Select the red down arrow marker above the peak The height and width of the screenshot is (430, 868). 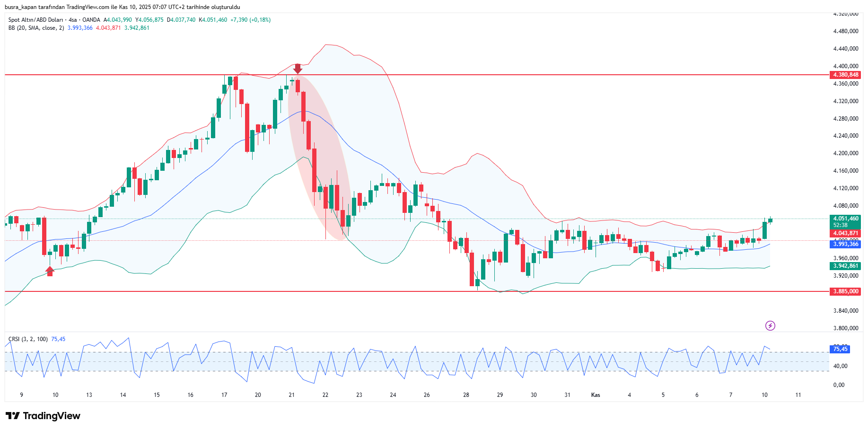[x=298, y=69]
